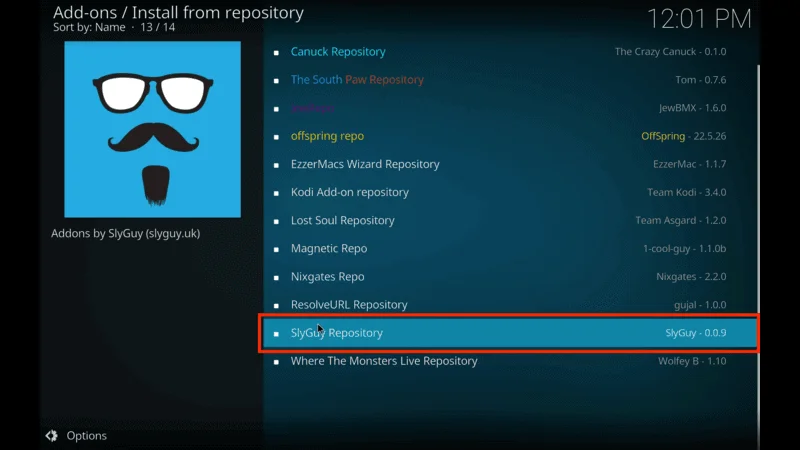The width and height of the screenshot is (800, 450).
Task: Click the bullet icon next to Nixgates Repo
Action: (x=276, y=277)
